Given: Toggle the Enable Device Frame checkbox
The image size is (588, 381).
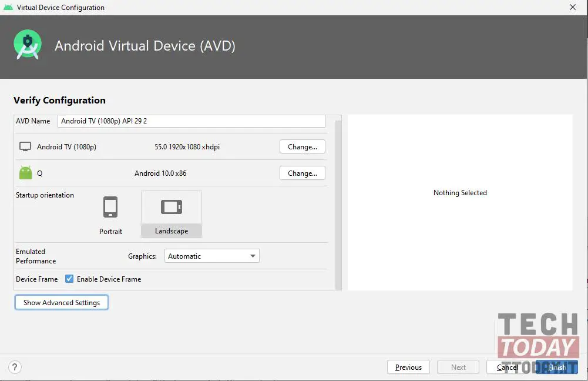Looking at the screenshot, I should pyautogui.click(x=69, y=279).
